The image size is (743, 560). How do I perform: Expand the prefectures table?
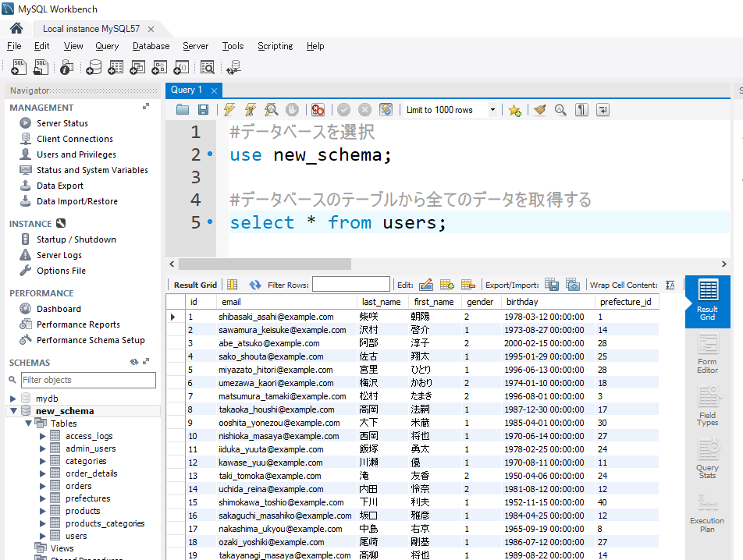point(43,498)
